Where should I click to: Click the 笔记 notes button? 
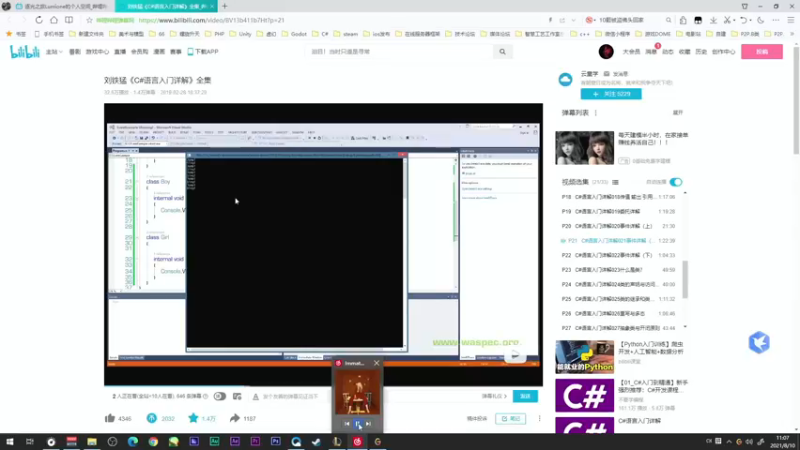pyautogui.click(x=510, y=418)
